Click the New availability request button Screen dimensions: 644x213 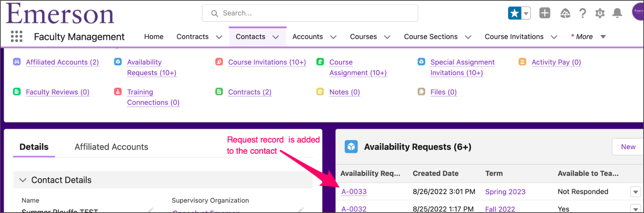[628, 147]
